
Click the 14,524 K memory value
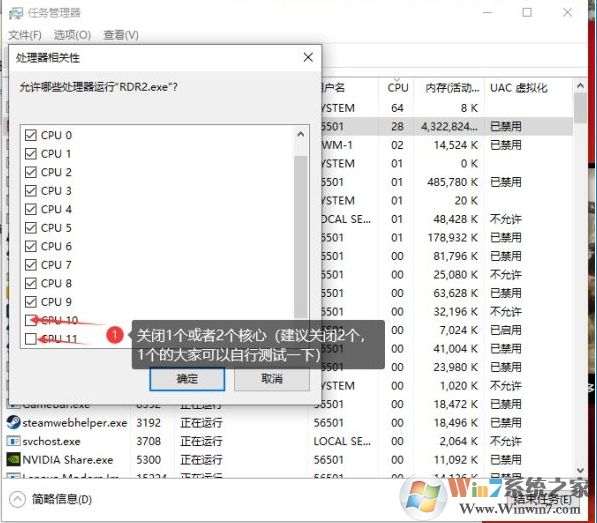click(x=456, y=145)
